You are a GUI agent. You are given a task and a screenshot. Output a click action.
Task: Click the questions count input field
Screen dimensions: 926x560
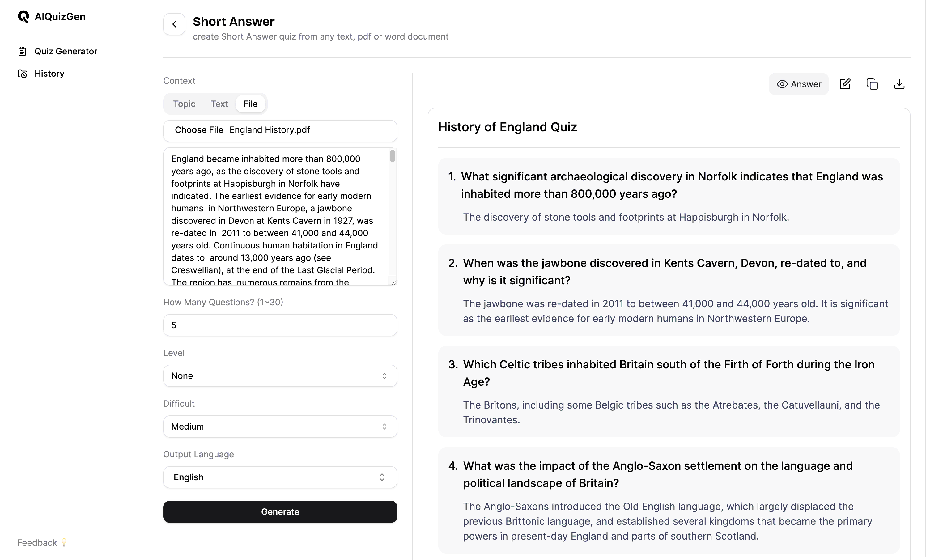coord(280,325)
